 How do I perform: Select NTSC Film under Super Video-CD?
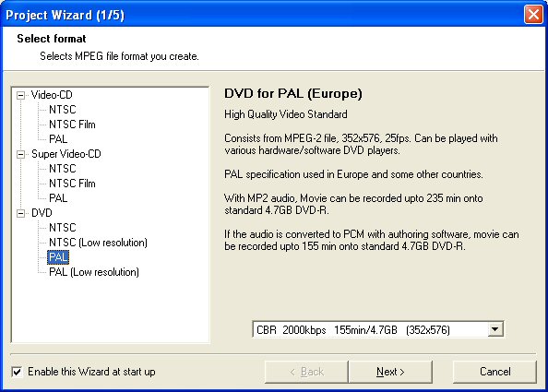(x=72, y=184)
